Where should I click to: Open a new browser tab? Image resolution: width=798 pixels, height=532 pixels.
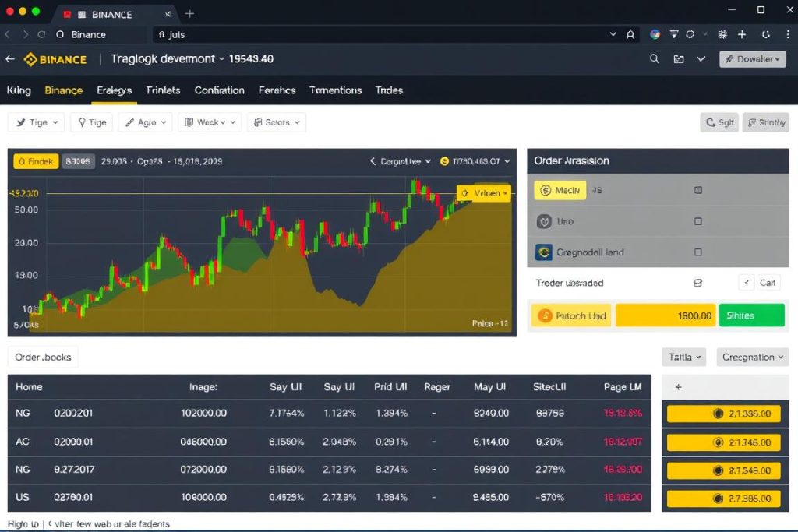[189, 14]
